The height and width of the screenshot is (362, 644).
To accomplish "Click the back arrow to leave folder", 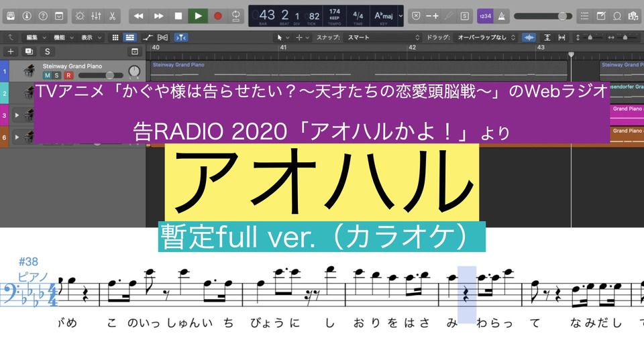I will point(11,38).
